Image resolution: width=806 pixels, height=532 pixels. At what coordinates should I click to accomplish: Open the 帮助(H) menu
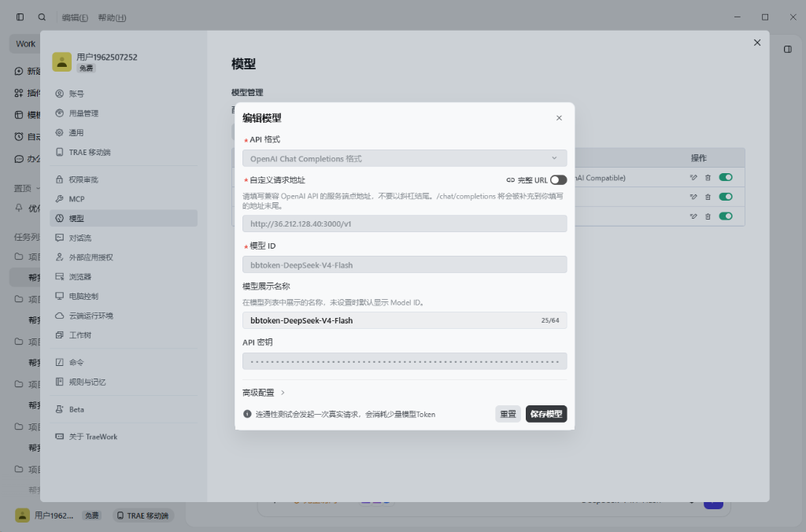[x=112, y=17]
